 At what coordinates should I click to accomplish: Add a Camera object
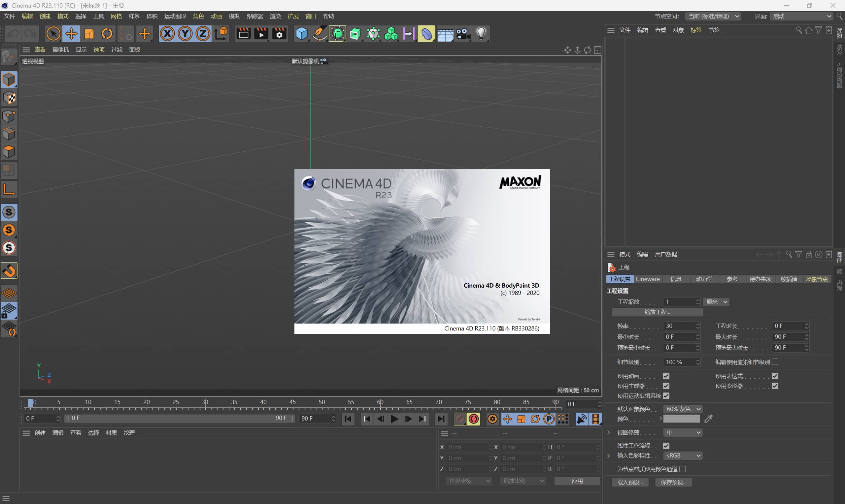tap(463, 34)
